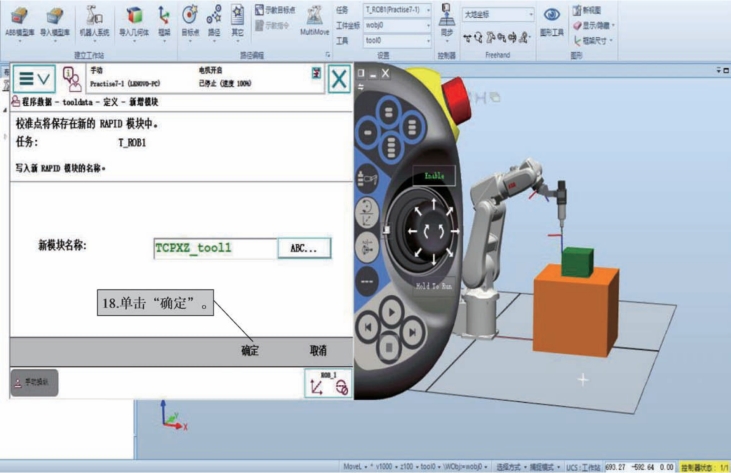731x473 pixels.
Task: Click pendant left programmable key
Action: [368, 132]
